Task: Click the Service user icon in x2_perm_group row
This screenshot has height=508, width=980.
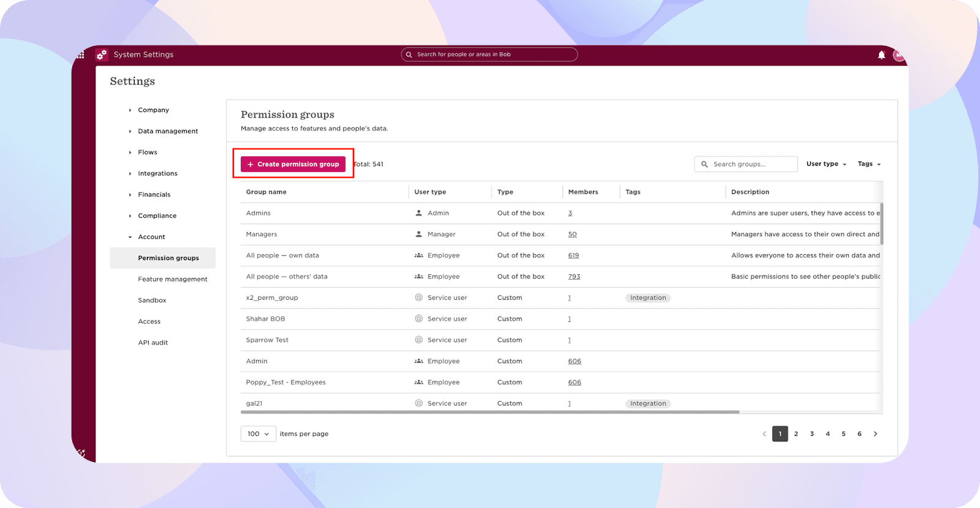Action: point(419,297)
